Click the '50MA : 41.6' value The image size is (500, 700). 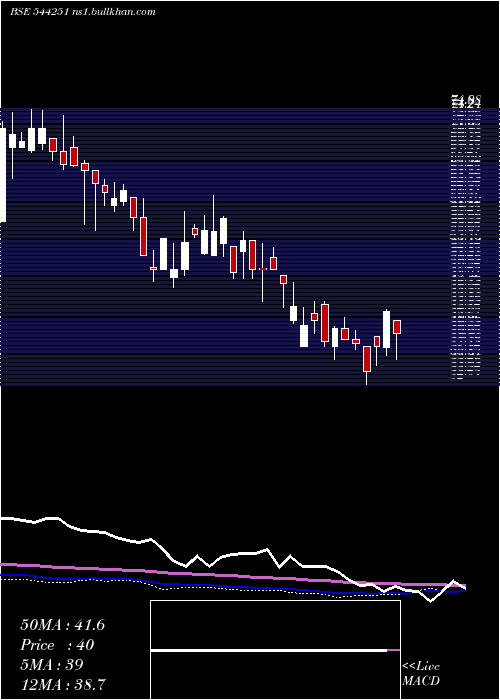(x=62, y=625)
